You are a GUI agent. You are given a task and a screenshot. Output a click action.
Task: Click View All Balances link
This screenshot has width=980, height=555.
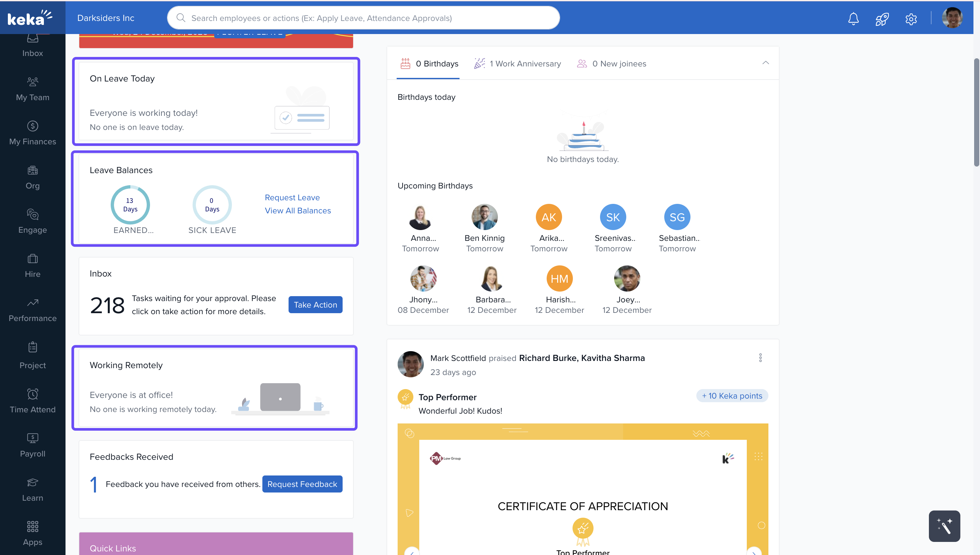(297, 210)
